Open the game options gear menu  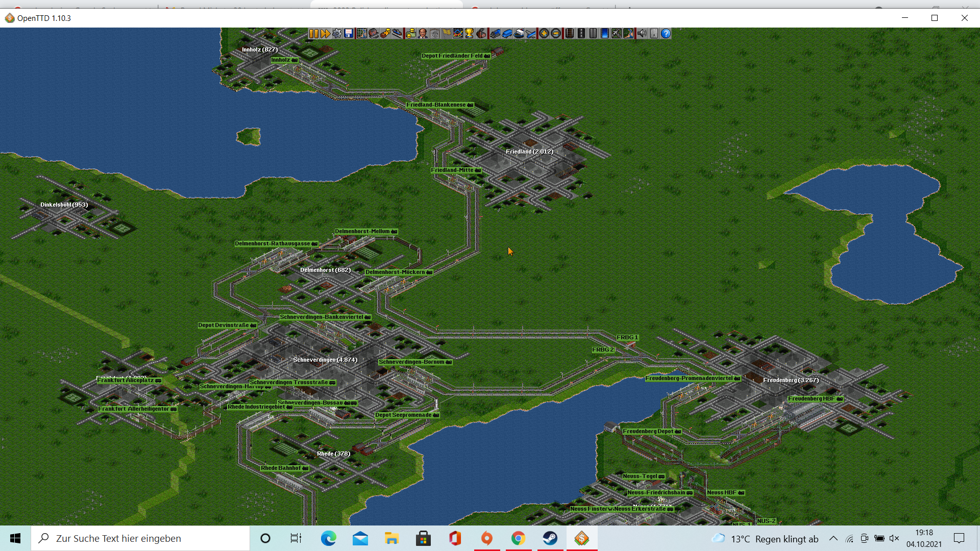tap(337, 34)
